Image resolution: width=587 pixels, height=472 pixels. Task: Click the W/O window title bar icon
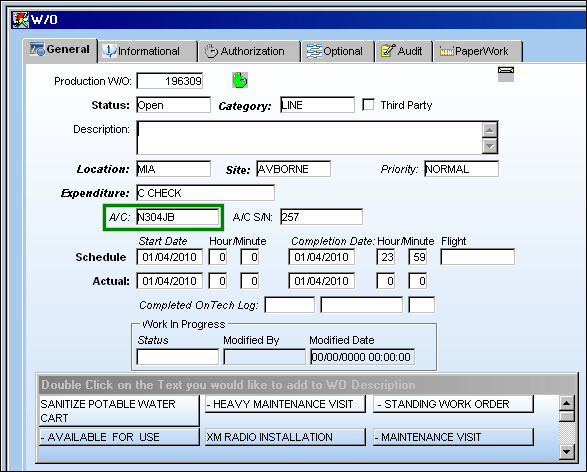click(x=20, y=19)
